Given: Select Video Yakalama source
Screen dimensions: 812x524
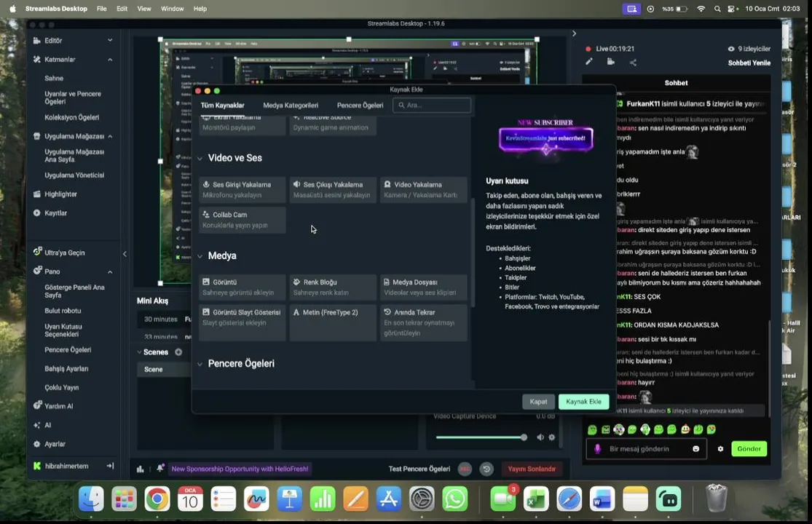Looking at the screenshot, I should [424, 189].
